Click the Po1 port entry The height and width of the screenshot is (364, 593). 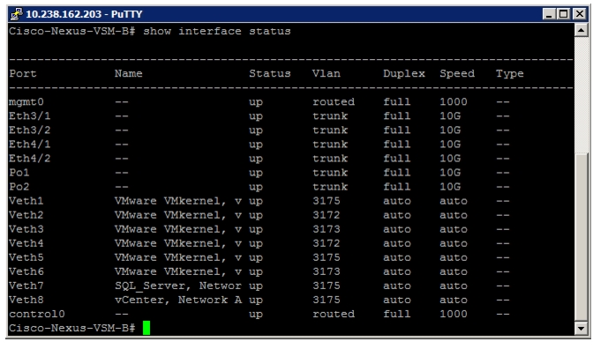19,173
